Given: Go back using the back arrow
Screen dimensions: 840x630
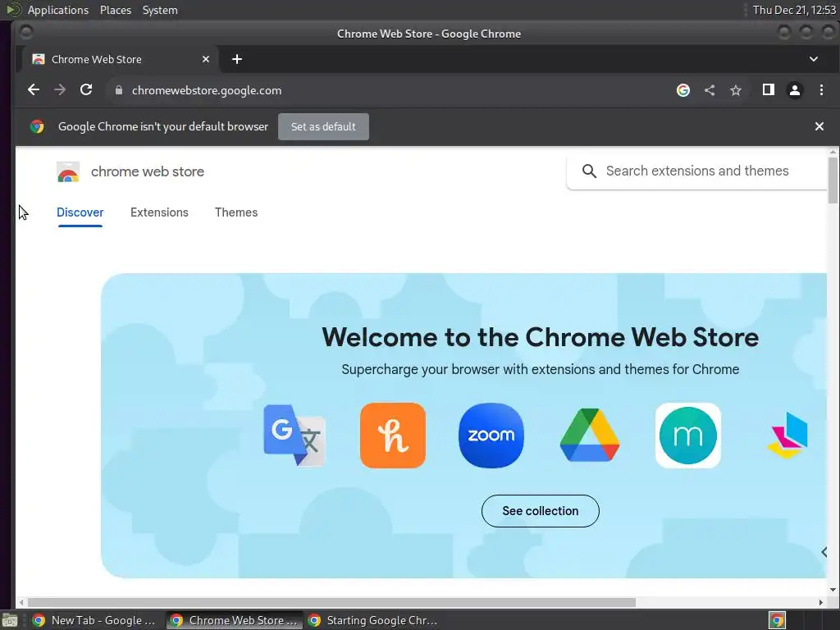Looking at the screenshot, I should coord(34,90).
